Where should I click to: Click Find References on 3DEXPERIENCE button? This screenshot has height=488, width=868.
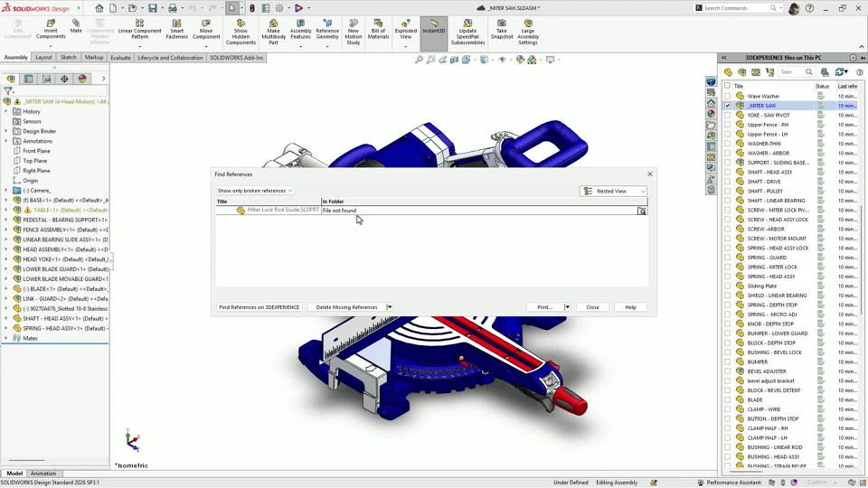[x=259, y=307]
